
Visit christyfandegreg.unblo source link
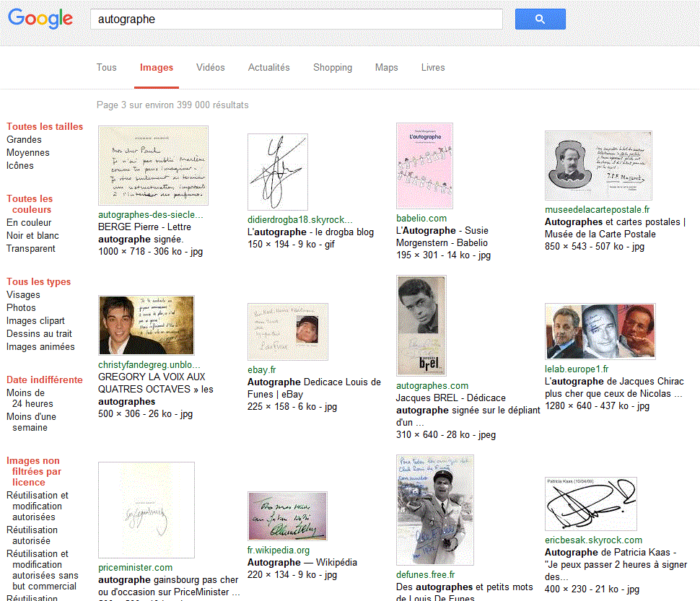(x=149, y=364)
